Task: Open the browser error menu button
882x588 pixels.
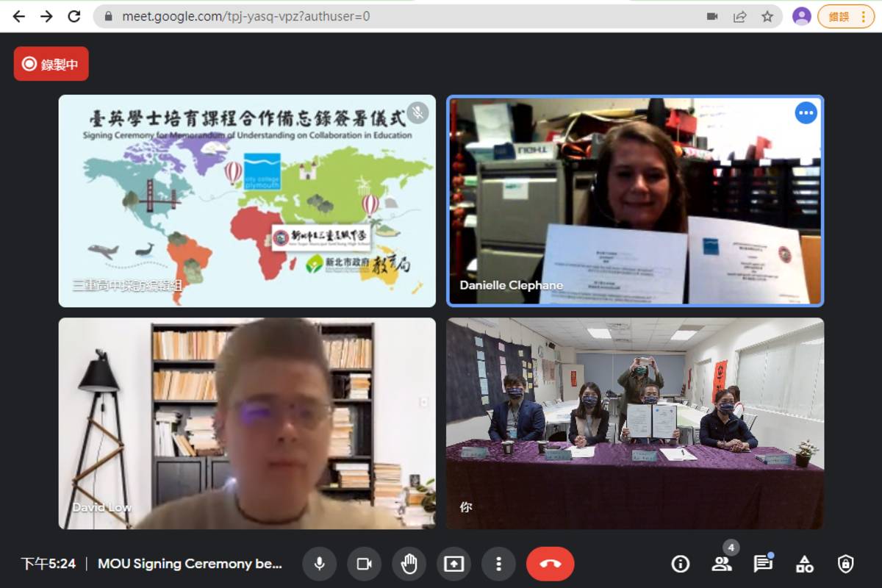Action: (x=846, y=16)
